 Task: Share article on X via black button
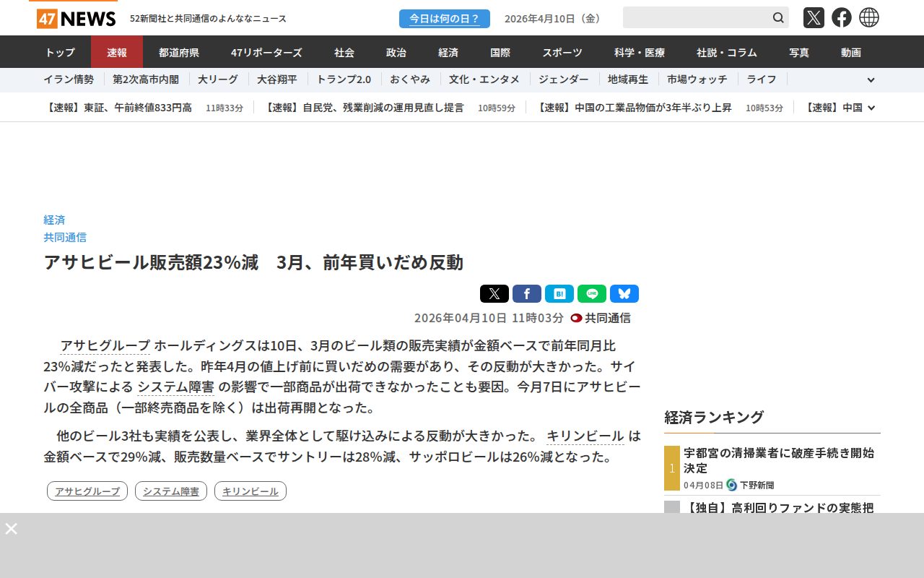click(x=494, y=293)
